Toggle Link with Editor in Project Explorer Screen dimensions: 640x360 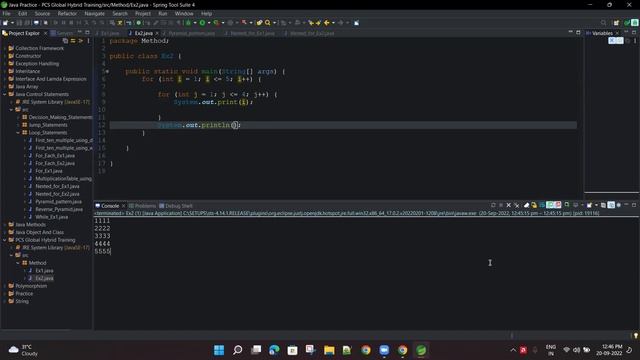pyautogui.click(x=73, y=41)
